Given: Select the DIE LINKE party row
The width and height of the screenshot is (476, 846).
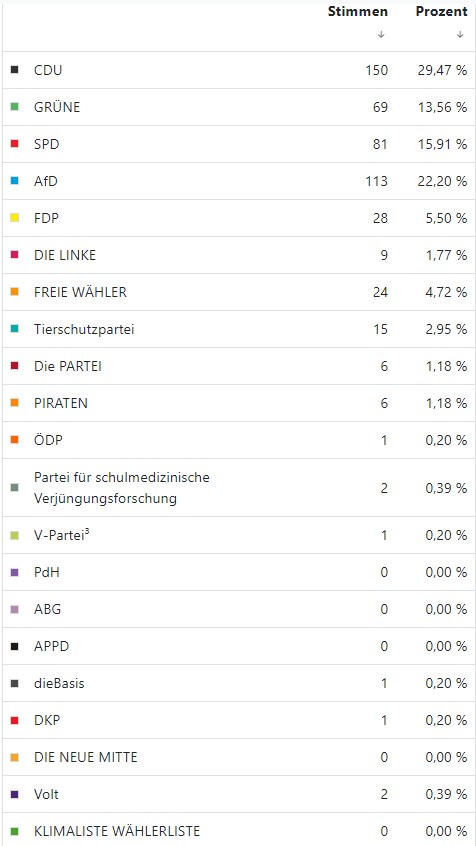Looking at the screenshot, I should click(238, 255).
